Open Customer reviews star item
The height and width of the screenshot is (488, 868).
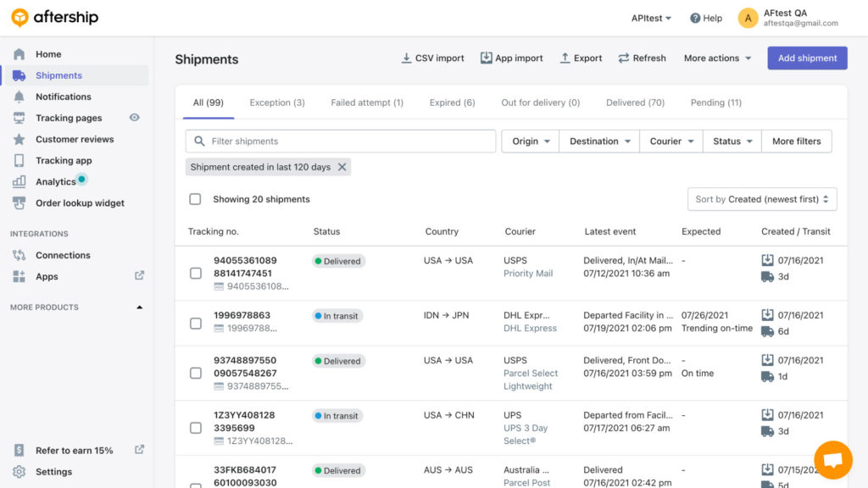[x=19, y=139]
